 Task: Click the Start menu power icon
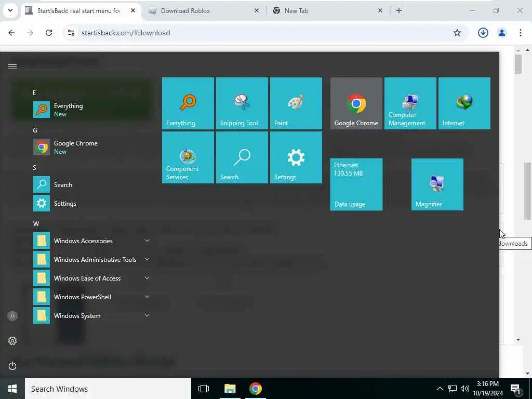click(x=12, y=366)
